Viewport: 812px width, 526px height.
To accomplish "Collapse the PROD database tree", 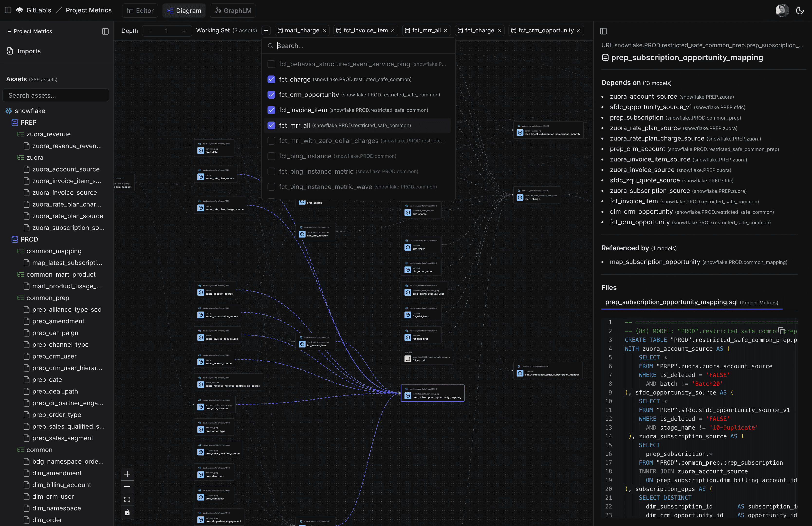I will coord(25,239).
